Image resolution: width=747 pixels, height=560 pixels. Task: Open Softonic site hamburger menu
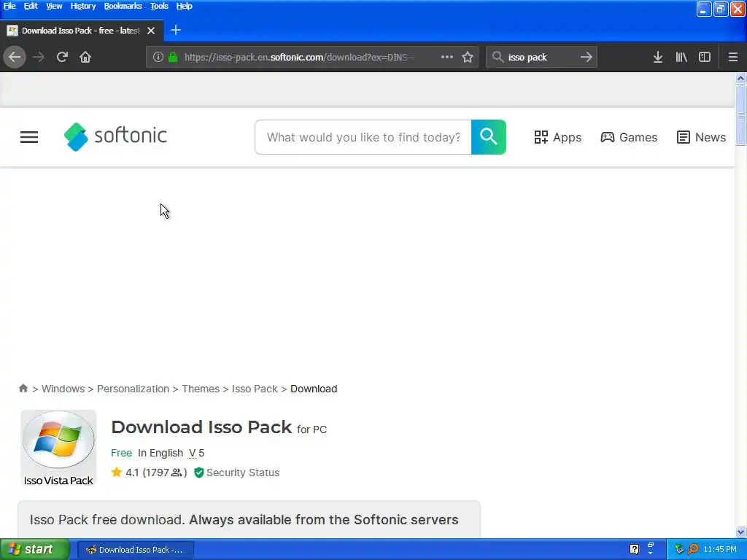29,137
